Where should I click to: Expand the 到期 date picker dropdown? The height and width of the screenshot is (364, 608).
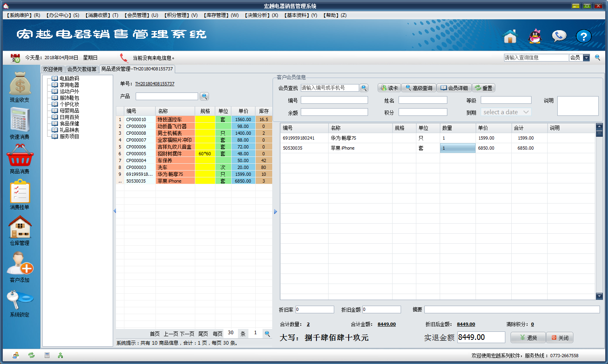click(526, 112)
